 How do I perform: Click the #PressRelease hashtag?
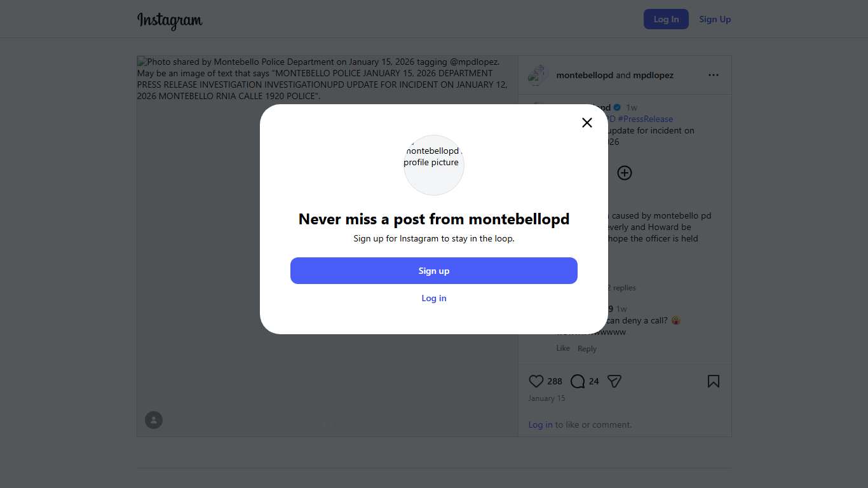point(645,119)
